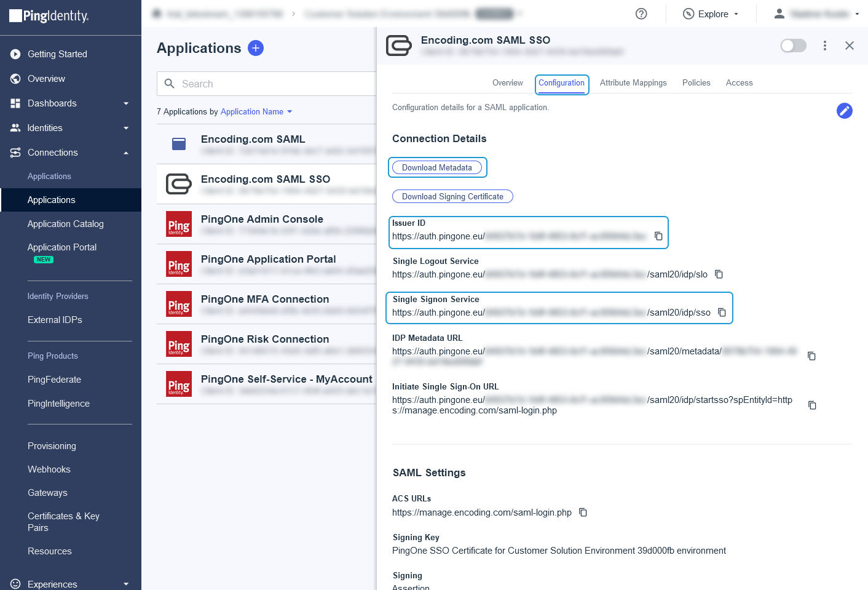Select PingOne Application Portal row
Viewport: 868px width, 590px height.
[x=267, y=264]
